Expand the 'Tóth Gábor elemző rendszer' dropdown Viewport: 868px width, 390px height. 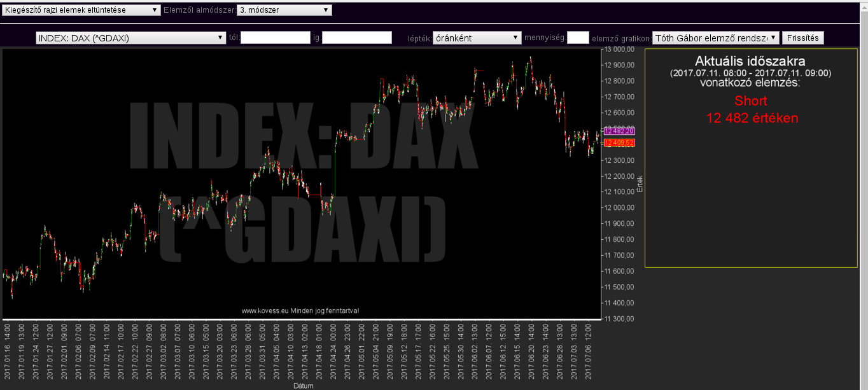[715, 38]
